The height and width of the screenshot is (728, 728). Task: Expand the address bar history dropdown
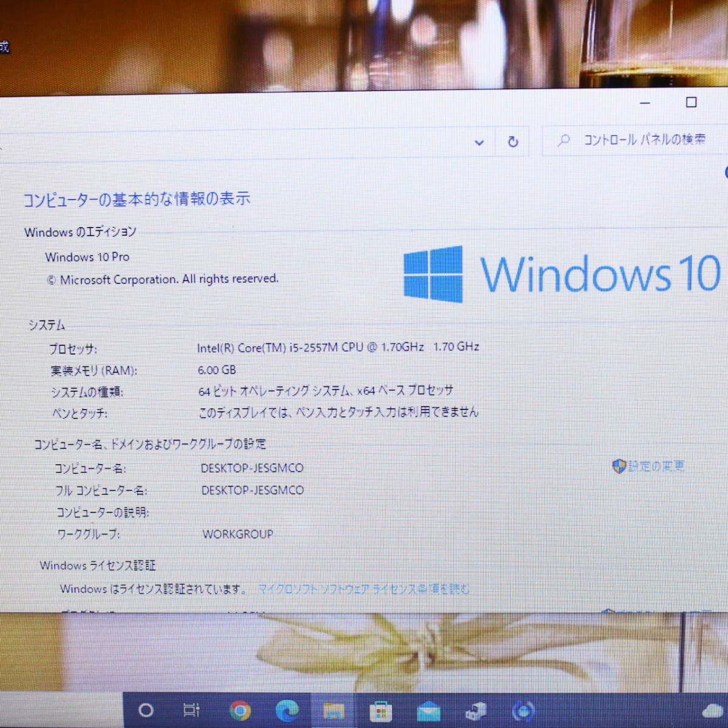(479, 143)
